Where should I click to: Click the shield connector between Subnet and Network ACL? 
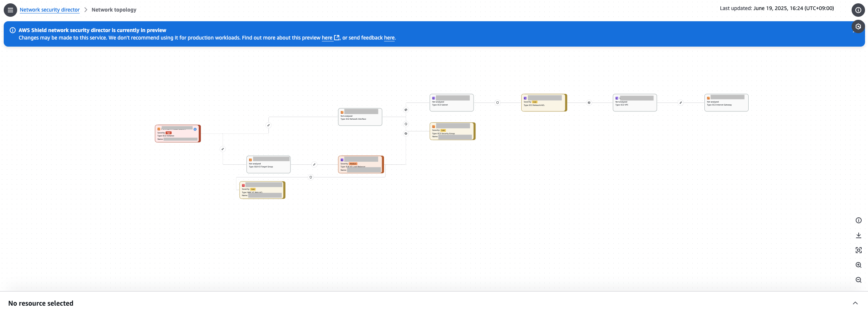click(497, 103)
